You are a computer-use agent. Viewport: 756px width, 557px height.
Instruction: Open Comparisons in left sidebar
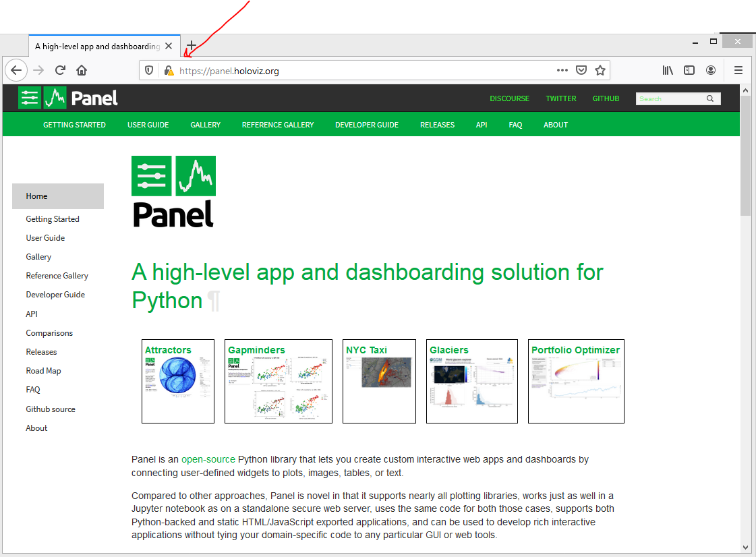(49, 333)
